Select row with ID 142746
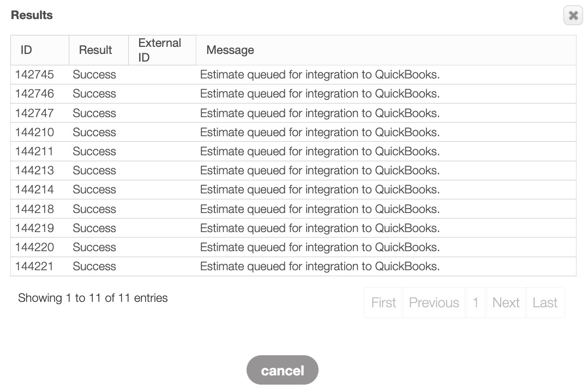Image resolution: width=588 pixels, height=389 pixels. (x=35, y=94)
